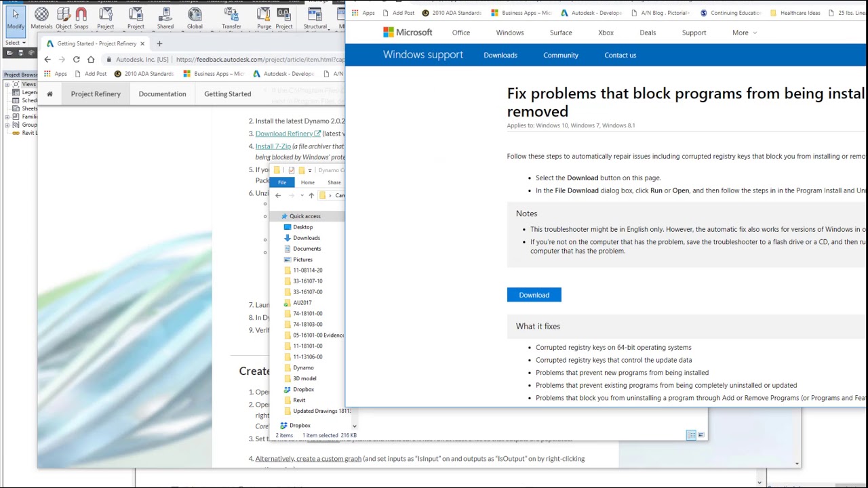Go back in the Autodesk browser window
868x488 pixels.
[x=47, y=60]
